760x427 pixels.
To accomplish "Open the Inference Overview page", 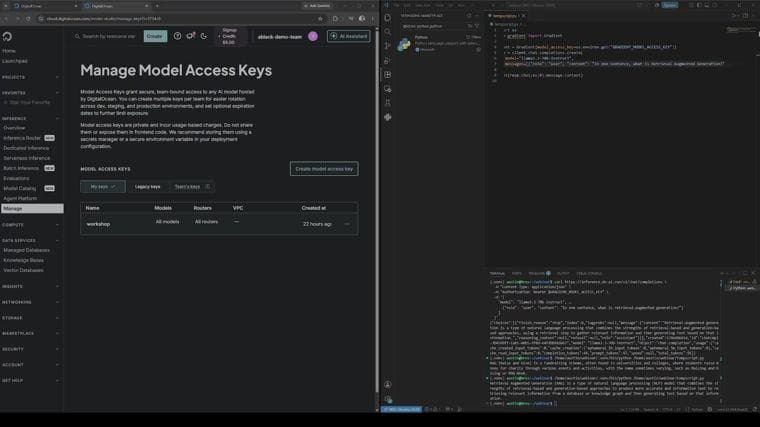I will coord(15,128).
